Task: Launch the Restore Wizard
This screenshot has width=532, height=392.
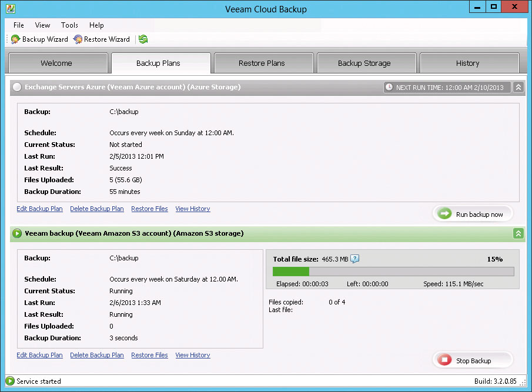Action: pos(101,39)
